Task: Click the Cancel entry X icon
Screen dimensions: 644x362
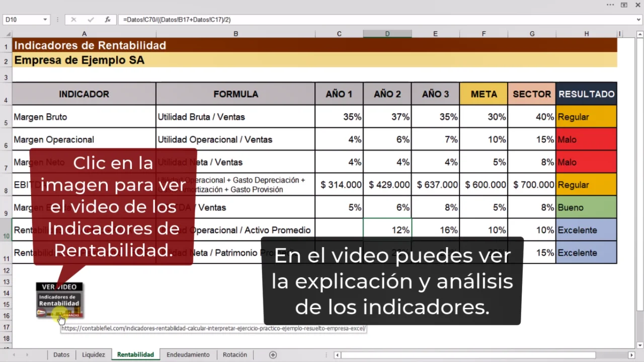Action: 73,20
